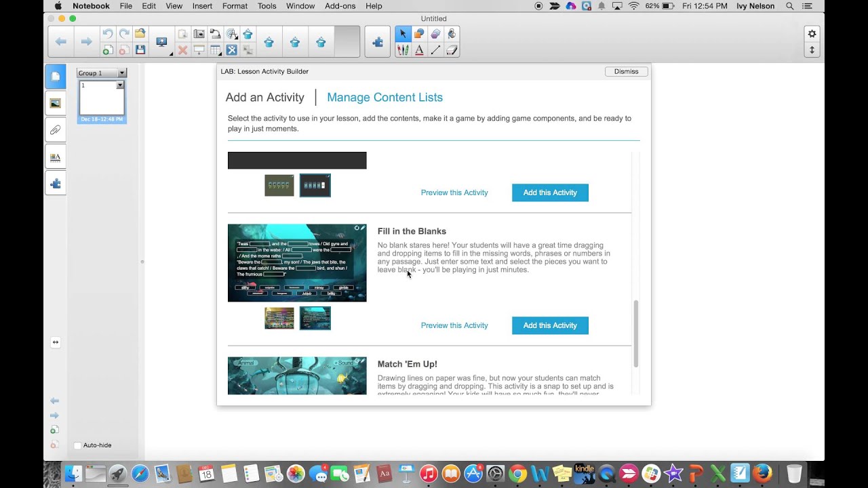Click the activity list scrollbar handle
The width and height of the screenshot is (868, 488).
(x=636, y=333)
